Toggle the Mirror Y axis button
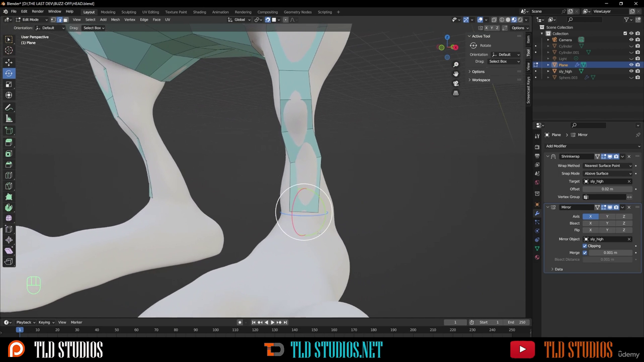644x362 pixels. pyautogui.click(x=607, y=216)
